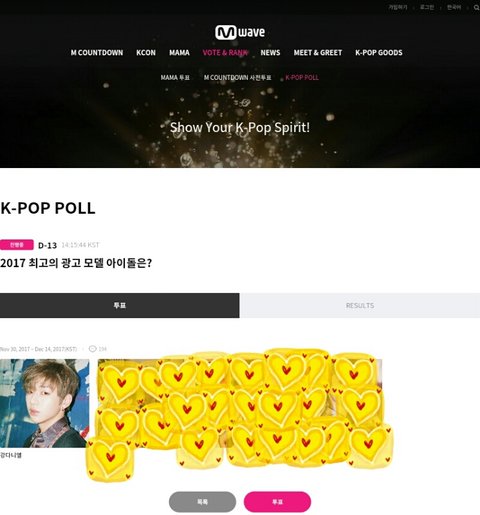Open M COUNTDOWN menu

[97, 53]
